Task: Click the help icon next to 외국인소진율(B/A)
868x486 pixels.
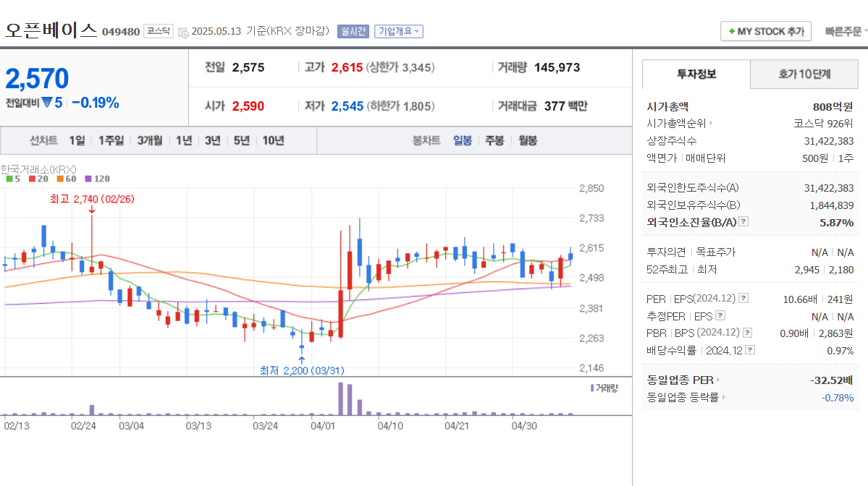Action: [x=744, y=222]
